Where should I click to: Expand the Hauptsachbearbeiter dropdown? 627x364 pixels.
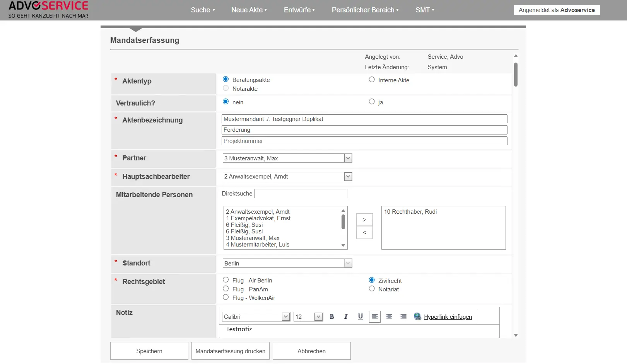[348, 177]
